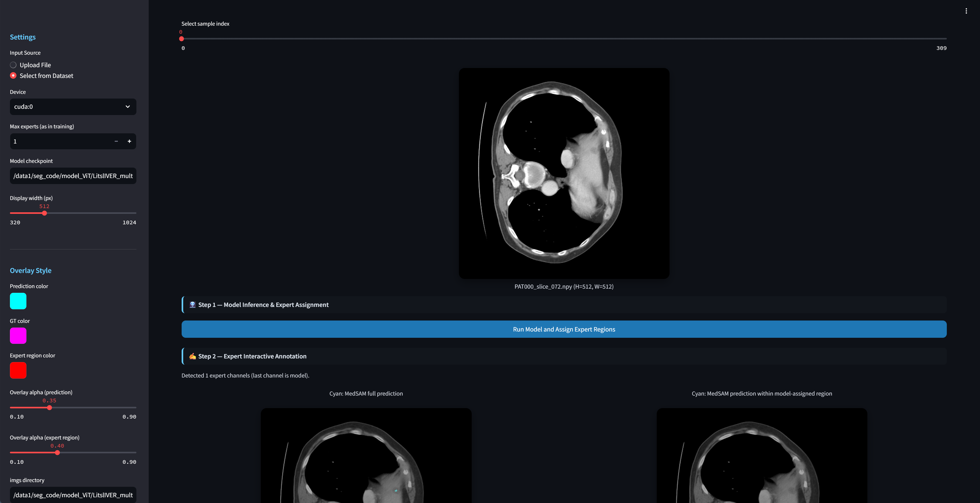
Task: Click the Overlay alpha (expert region) slider handle
Action: [57, 453]
